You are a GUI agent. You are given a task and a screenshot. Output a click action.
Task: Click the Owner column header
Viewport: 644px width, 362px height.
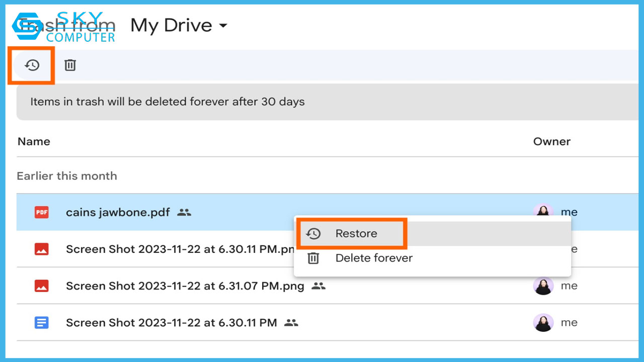pyautogui.click(x=551, y=142)
